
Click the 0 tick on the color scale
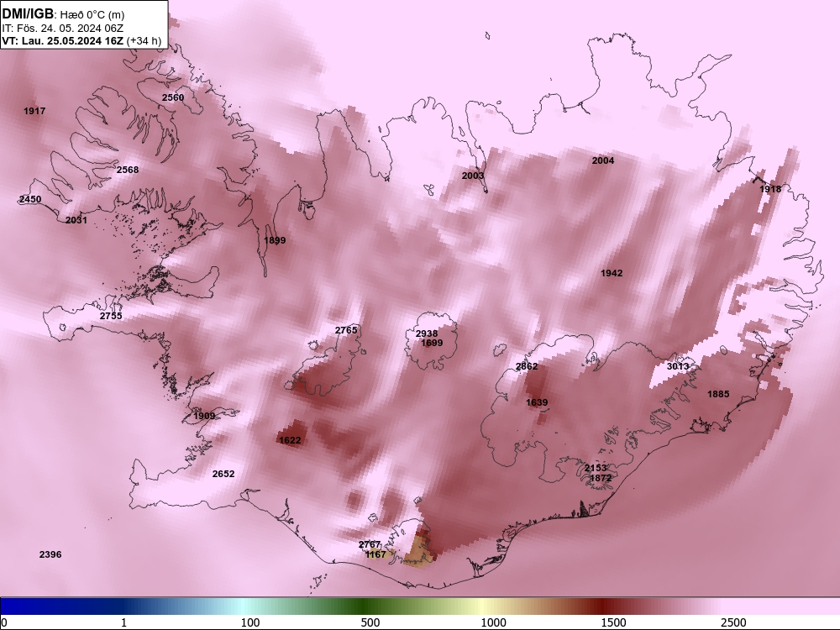4,622
